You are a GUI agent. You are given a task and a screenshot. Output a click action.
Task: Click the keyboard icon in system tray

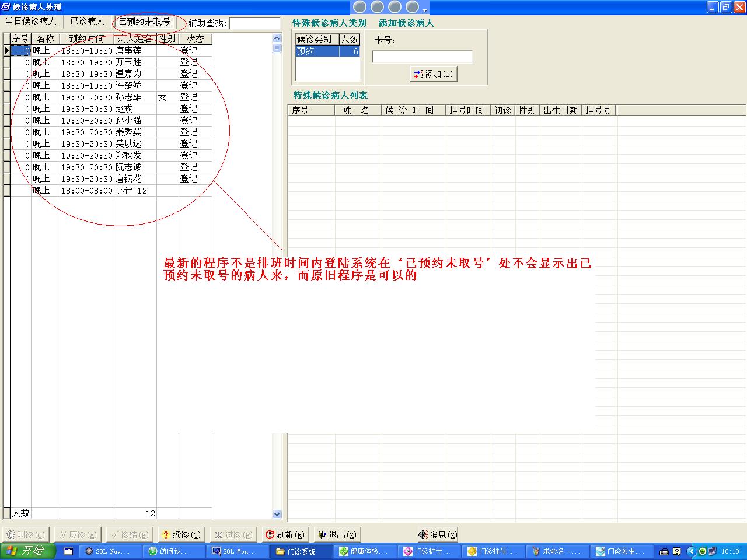(664, 551)
